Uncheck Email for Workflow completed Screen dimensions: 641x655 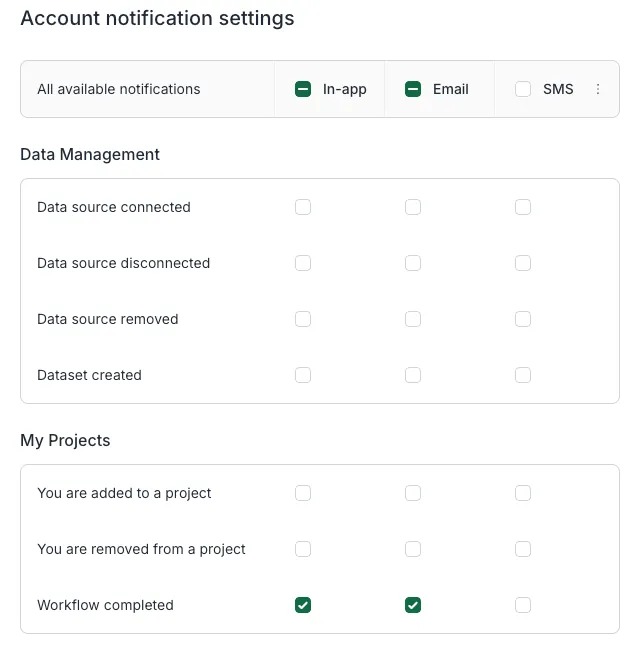pos(413,605)
